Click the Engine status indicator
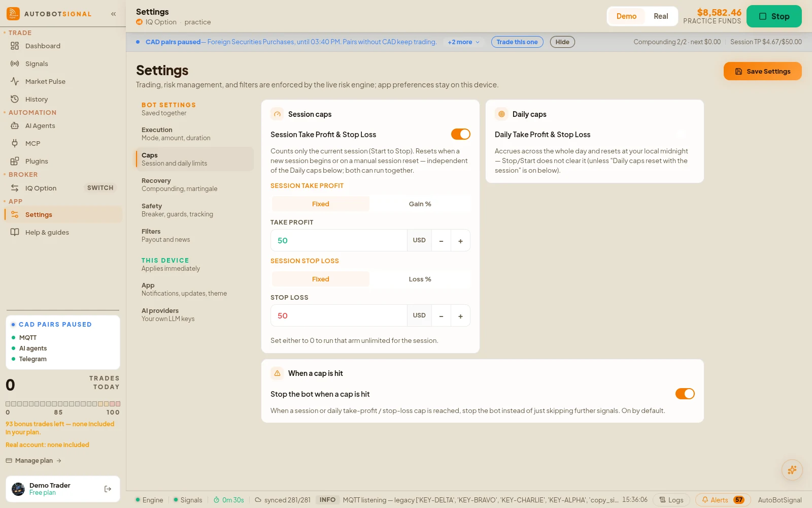This screenshot has width=812, height=508. pyautogui.click(x=149, y=500)
